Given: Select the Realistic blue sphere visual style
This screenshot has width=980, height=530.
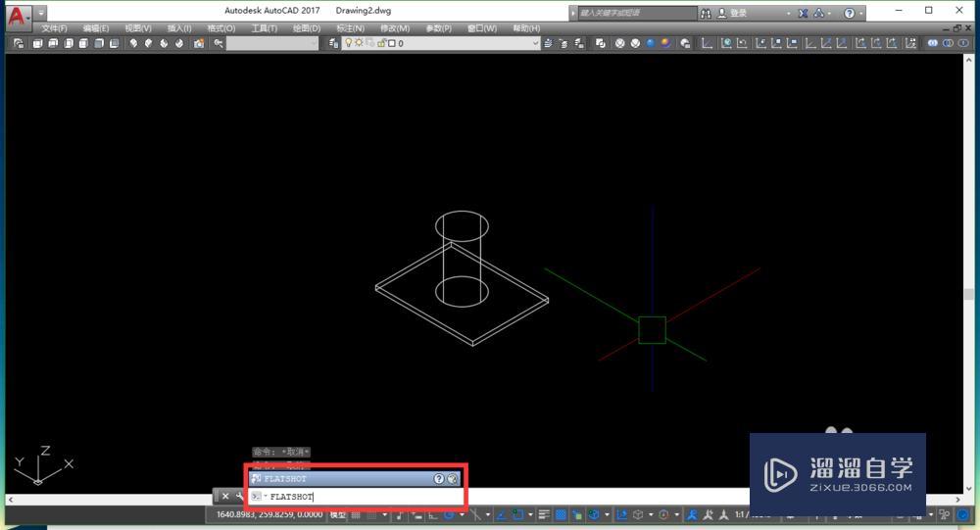Looking at the screenshot, I should click(651, 43).
